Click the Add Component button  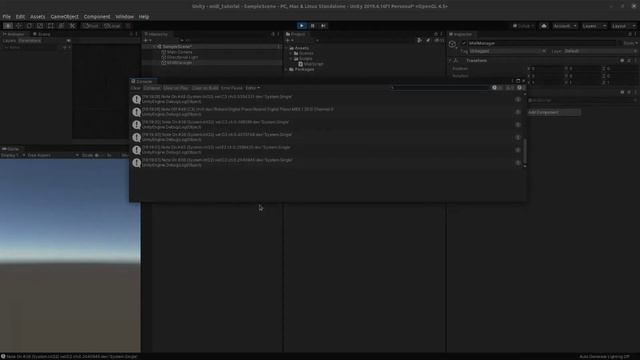click(x=554, y=112)
